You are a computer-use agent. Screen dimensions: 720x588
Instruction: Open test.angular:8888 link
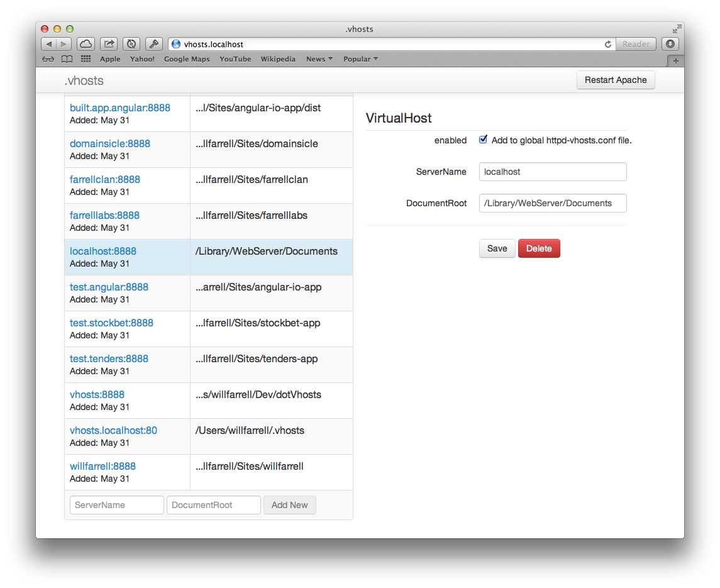109,287
